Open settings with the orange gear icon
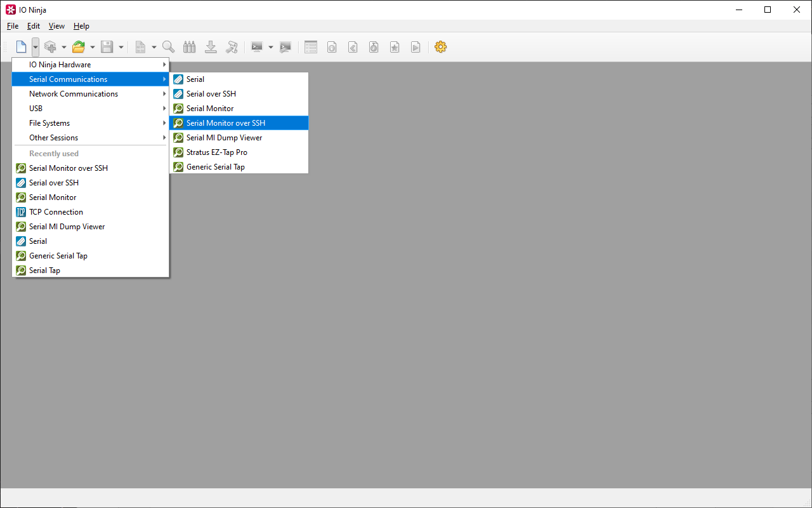This screenshot has width=812, height=508. [441, 47]
